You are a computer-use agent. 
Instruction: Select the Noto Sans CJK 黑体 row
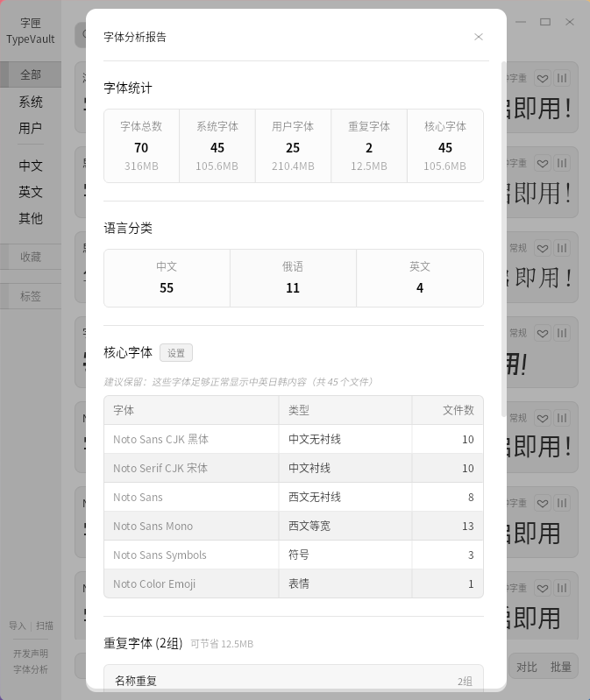(294, 439)
